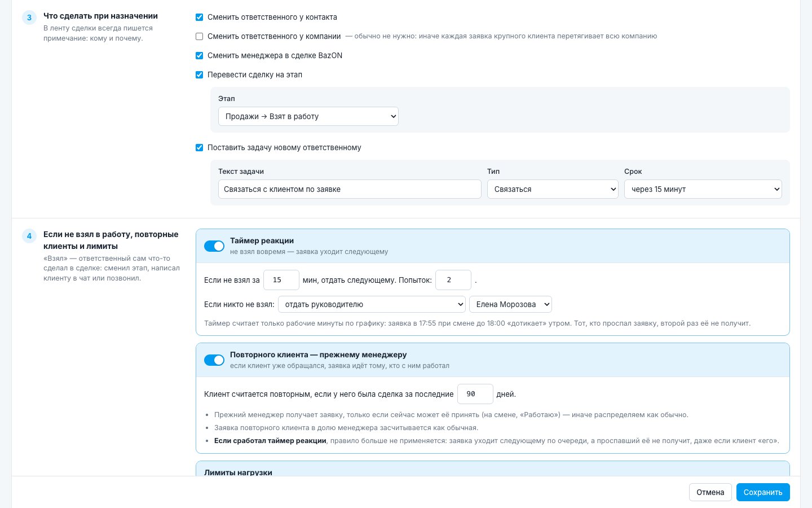This screenshot has height=508, width=812.
Task: Click the "Попыток" field showing 2
Action: 453,280
